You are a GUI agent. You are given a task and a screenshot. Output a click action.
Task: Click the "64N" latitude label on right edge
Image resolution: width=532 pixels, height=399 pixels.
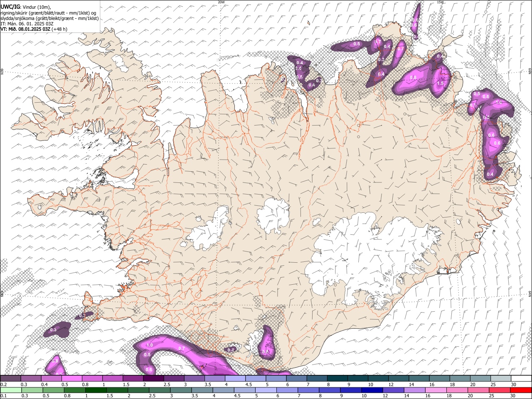point(530,293)
